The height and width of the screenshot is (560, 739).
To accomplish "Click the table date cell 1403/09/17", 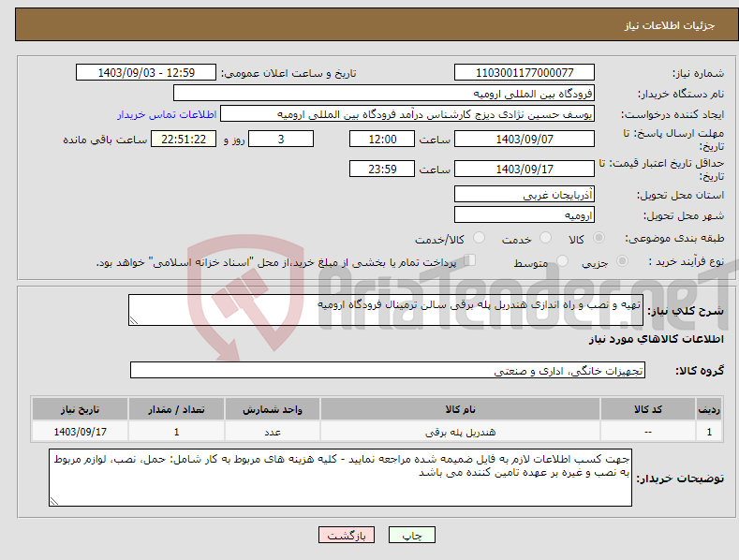I will (81, 432).
